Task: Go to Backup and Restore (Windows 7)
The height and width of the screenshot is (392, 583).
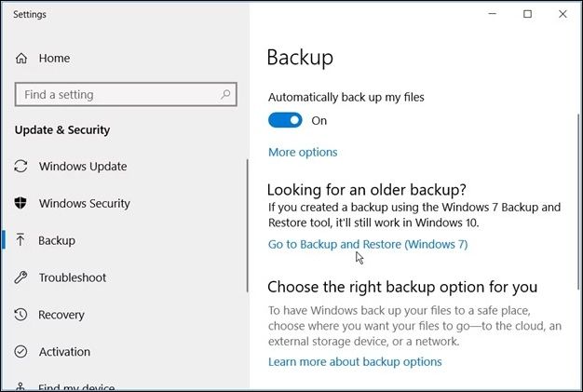Action: [x=368, y=244]
